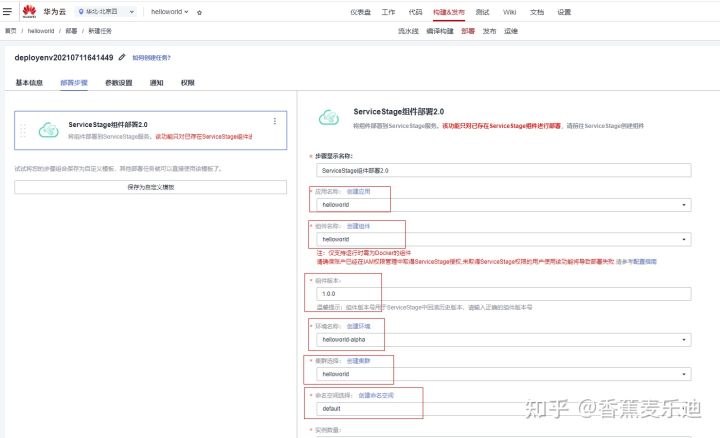Image resolution: width=720 pixels, height=438 pixels.
Task: Open the 华北-北京四 region selector
Action: 106,11
